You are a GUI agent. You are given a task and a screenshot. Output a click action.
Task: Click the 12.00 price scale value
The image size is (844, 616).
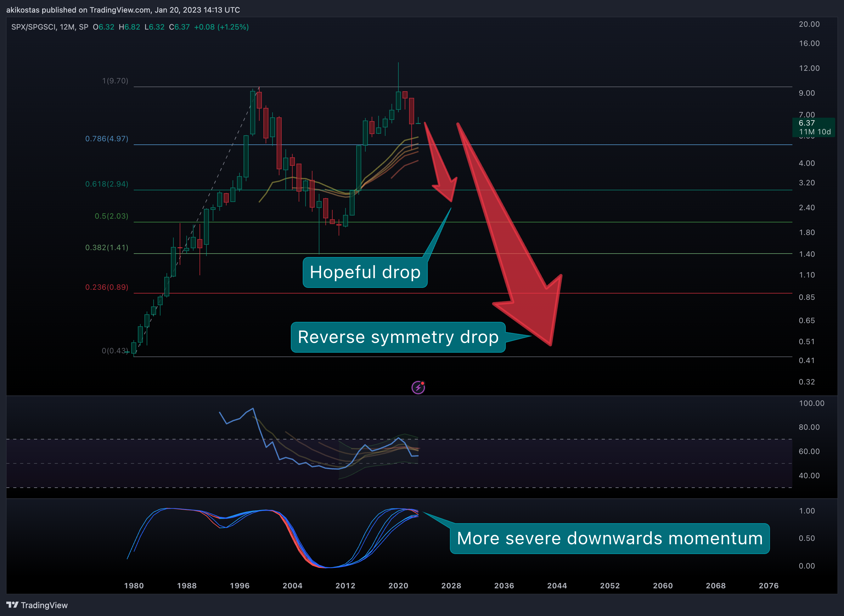click(x=809, y=68)
